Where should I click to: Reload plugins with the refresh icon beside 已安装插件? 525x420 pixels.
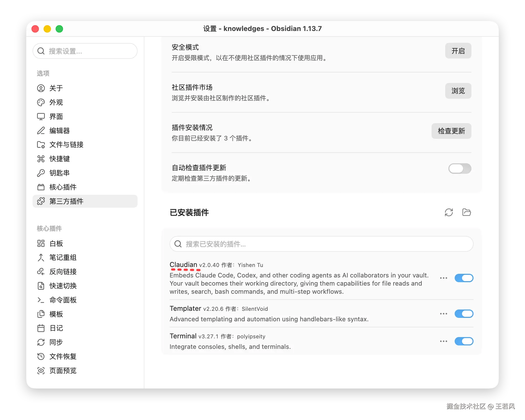(449, 212)
